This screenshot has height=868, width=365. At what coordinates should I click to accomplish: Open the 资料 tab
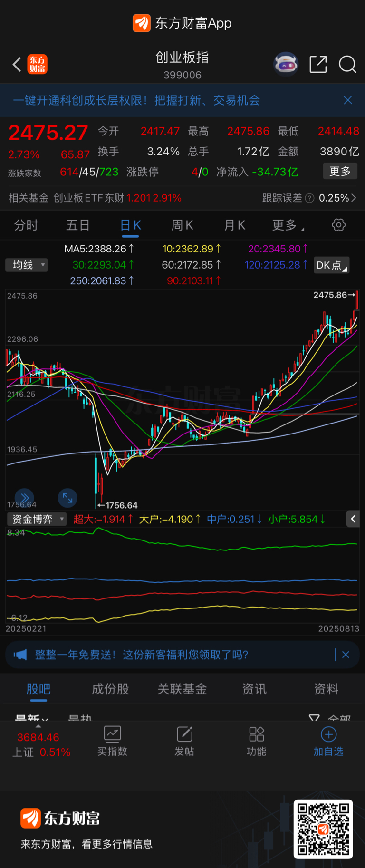[326, 689]
